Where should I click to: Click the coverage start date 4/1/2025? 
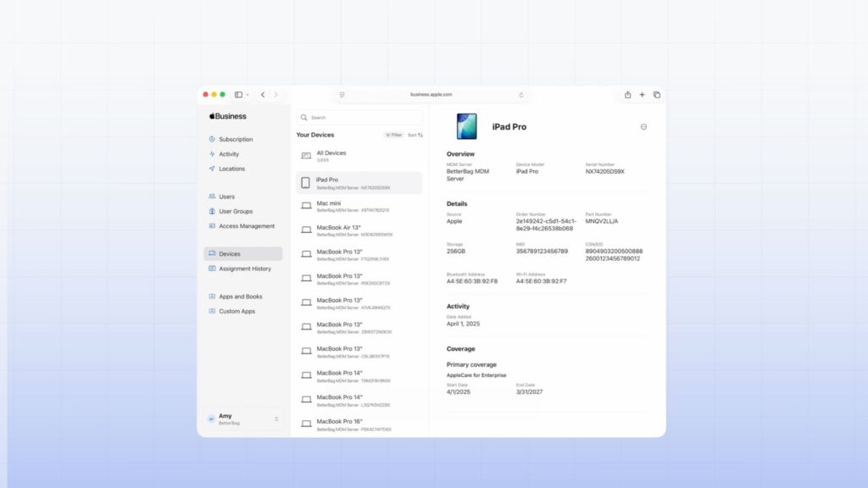pyautogui.click(x=459, y=391)
